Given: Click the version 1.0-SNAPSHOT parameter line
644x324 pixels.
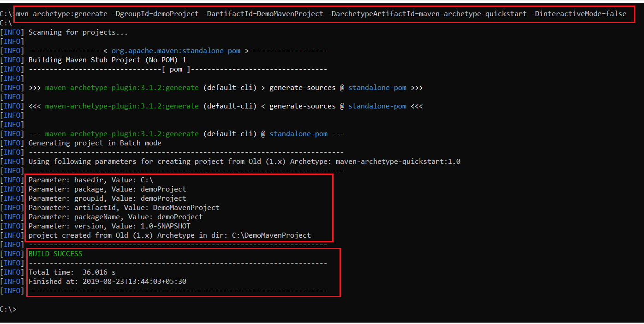Looking at the screenshot, I should pyautogui.click(x=109, y=226).
